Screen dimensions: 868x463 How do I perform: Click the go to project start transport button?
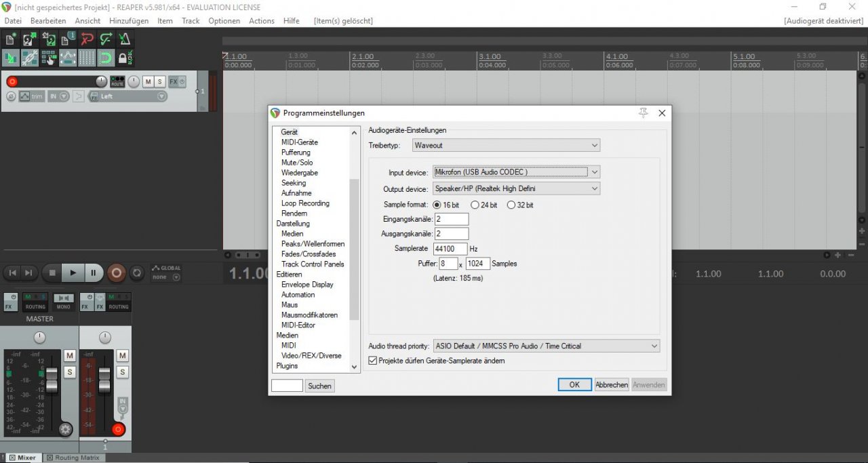tap(12, 273)
